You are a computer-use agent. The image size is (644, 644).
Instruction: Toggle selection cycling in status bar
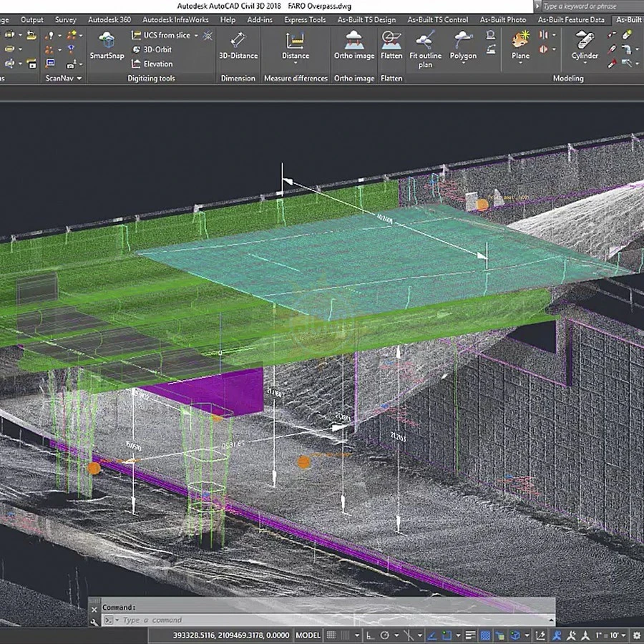(499, 635)
